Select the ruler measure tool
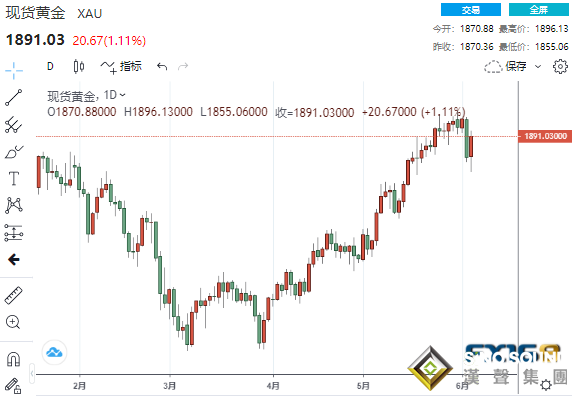Image resolution: width=572 pixels, height=396 pixels. [13, 295]
